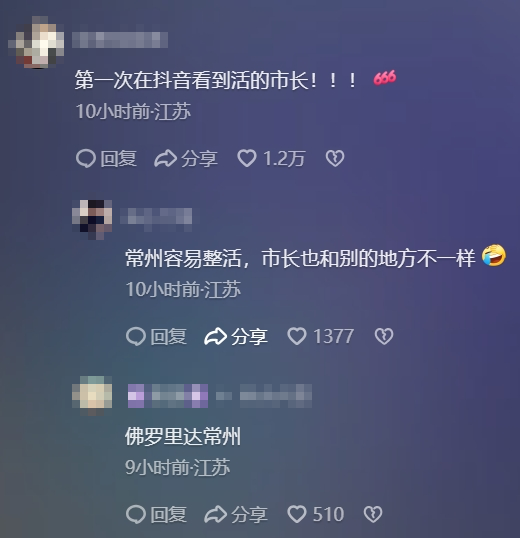Click the pink 666 sticker in first comment
The image size is (520, 538).
[385, 78]
